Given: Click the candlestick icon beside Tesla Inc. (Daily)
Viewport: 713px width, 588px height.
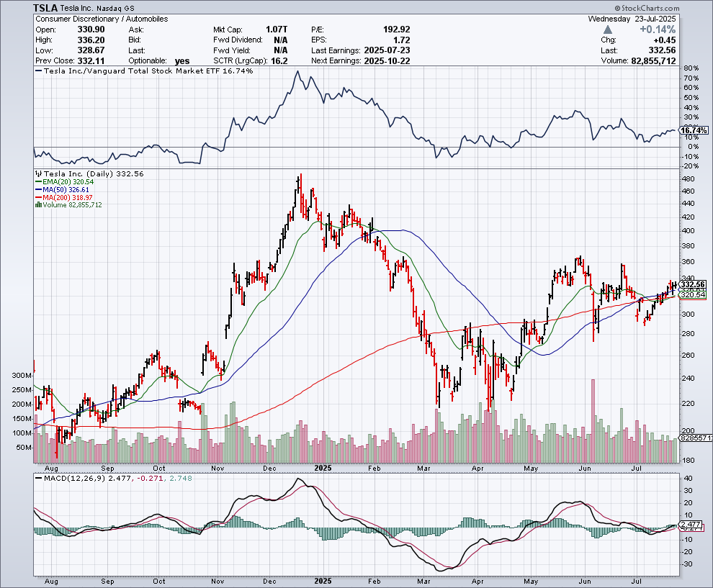Looking at the screenshot, I should (x=39, y=173).
